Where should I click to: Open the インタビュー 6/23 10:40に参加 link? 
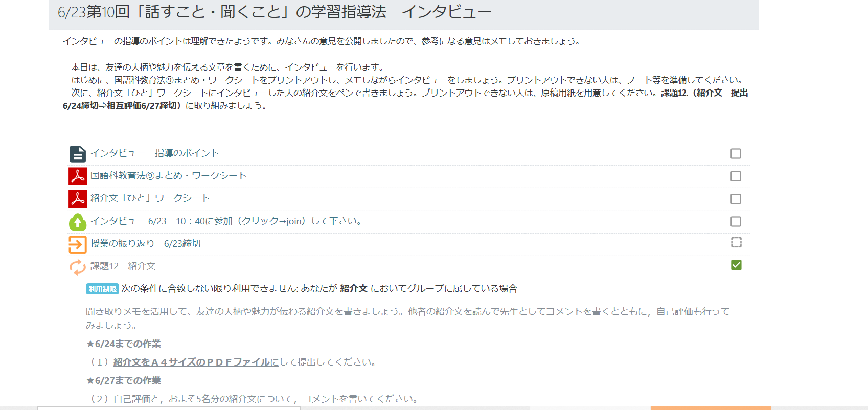[x=226, y=221]
